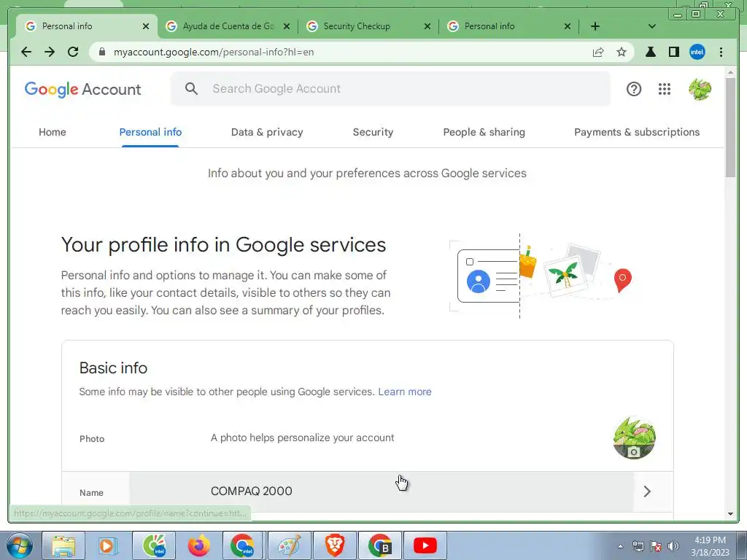Open the People & sharing tab
The image size is (747, 560).
484,132
